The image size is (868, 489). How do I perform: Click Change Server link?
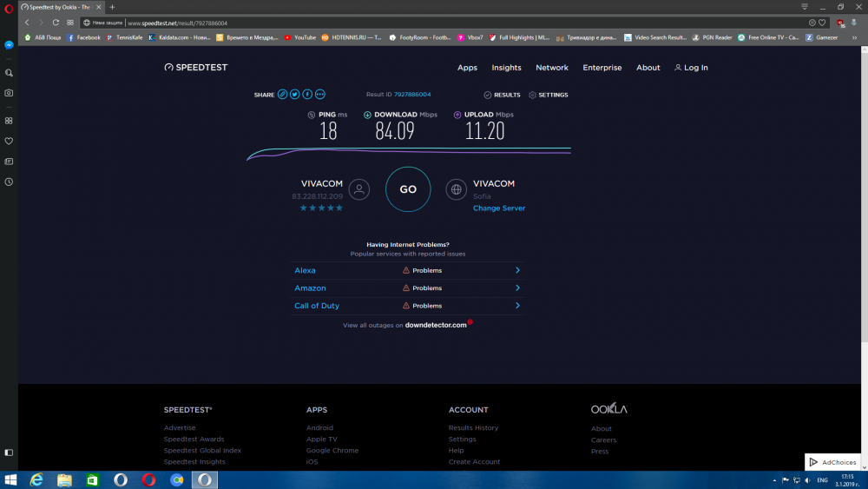[499, 208]
